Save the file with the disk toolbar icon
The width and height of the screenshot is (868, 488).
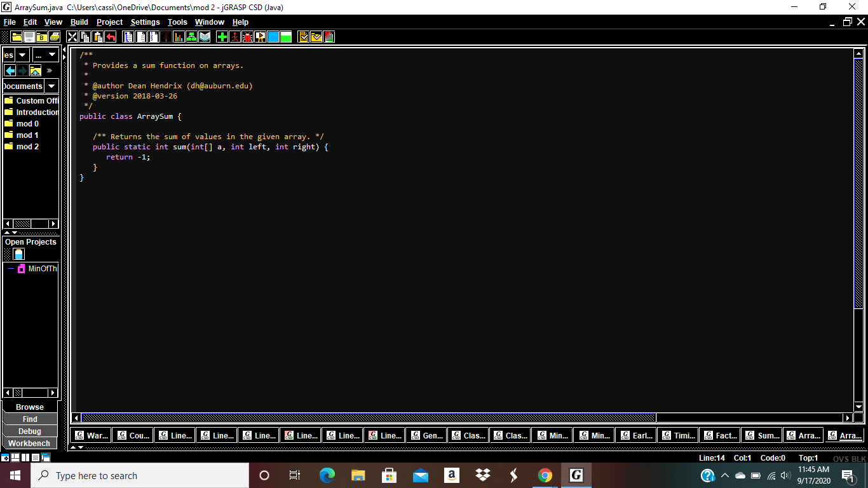tap(29, 36)
